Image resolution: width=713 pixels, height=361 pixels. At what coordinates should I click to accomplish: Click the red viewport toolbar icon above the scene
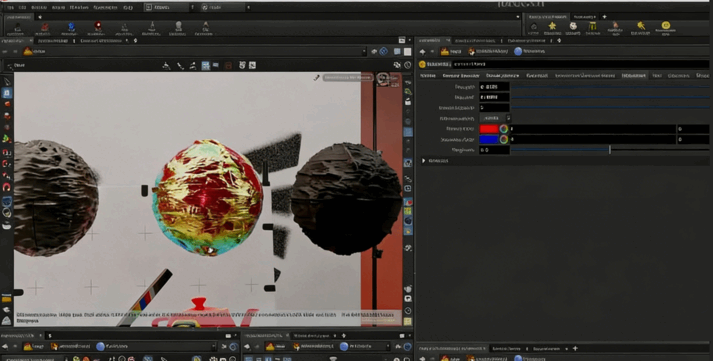point(229,65)
